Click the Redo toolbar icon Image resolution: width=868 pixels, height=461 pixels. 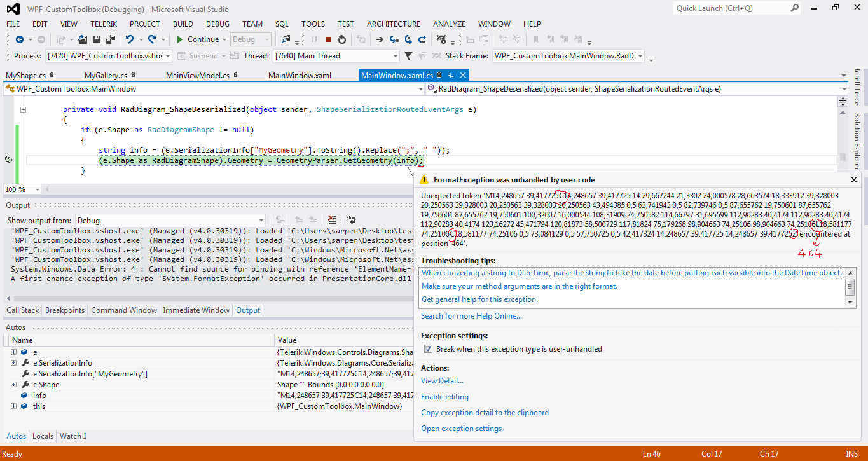pyautogui.click(x=152, y=39)
